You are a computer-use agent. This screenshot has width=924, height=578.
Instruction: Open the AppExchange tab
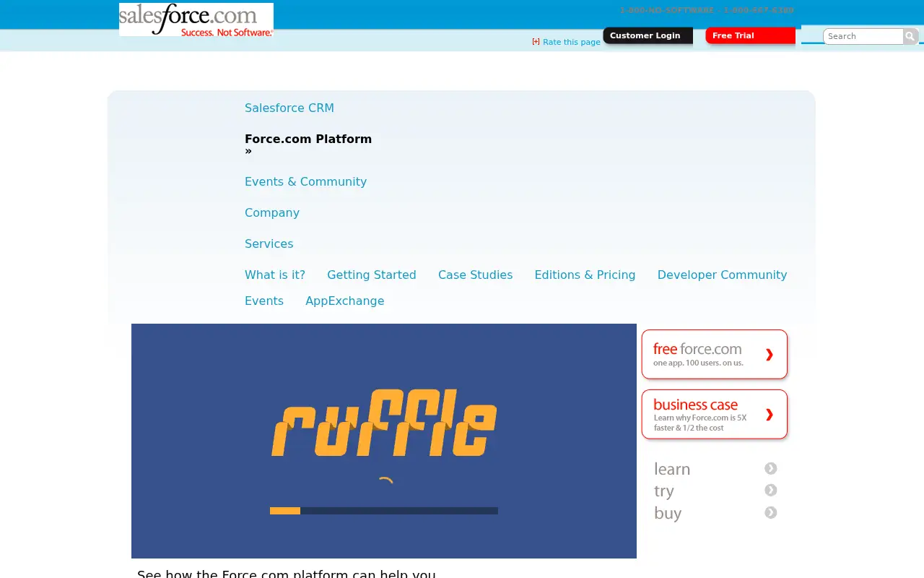[x=344, y=301]
